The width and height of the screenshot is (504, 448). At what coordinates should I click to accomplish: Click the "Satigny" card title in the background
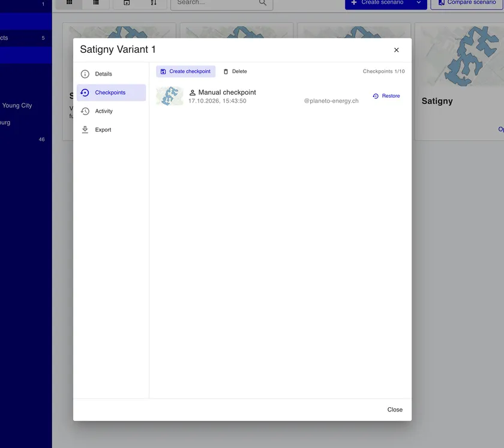coord(437,101)
